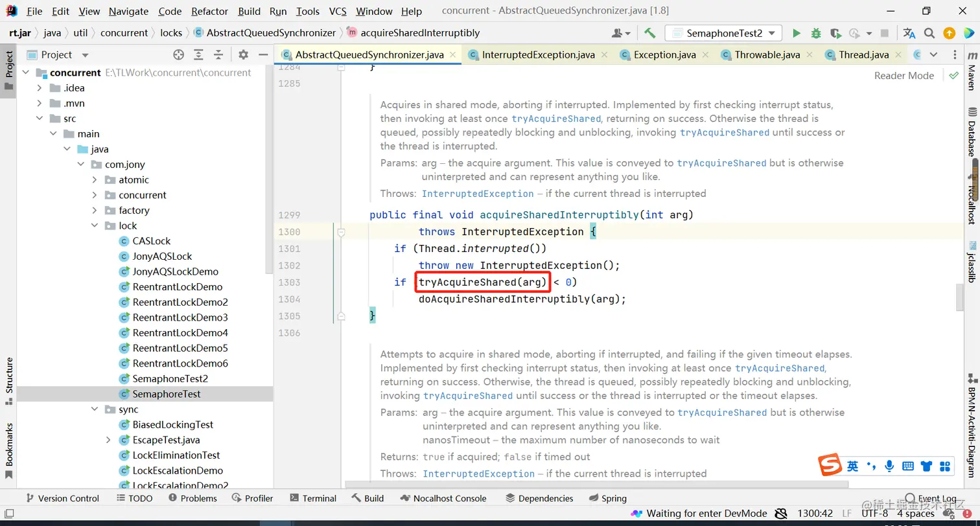This screenshot has height=526, width=980.
Task: Toggle Sogou punctuation mode icon
Action: point(872,466)
